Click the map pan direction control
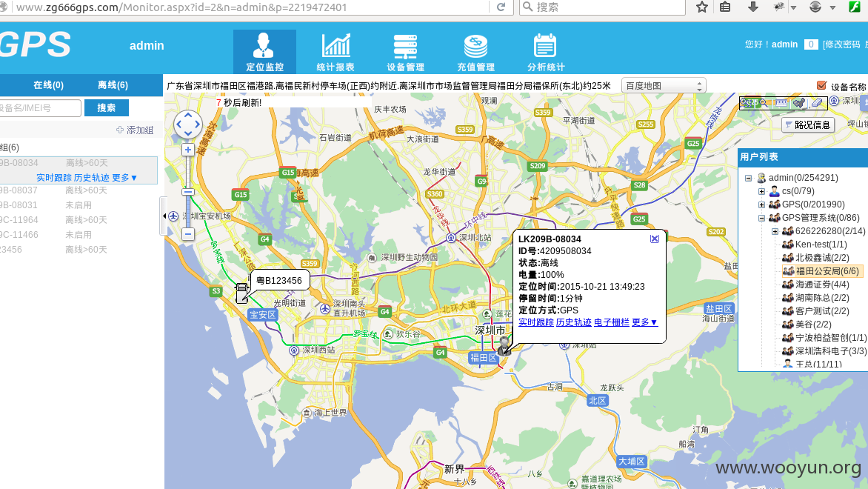The image size is (868, 489). (x=188, y=124)
